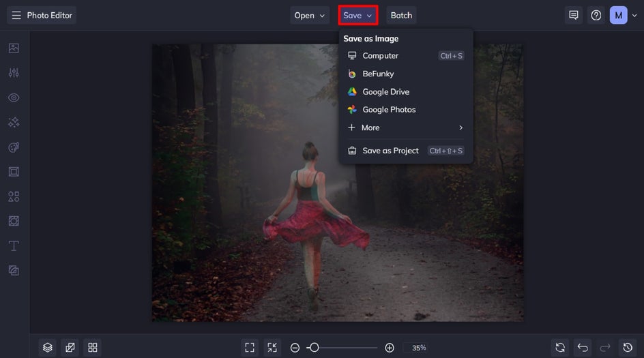Save the image to Google Drive
Screen dimensions: 644x358
tap(405, 91)
